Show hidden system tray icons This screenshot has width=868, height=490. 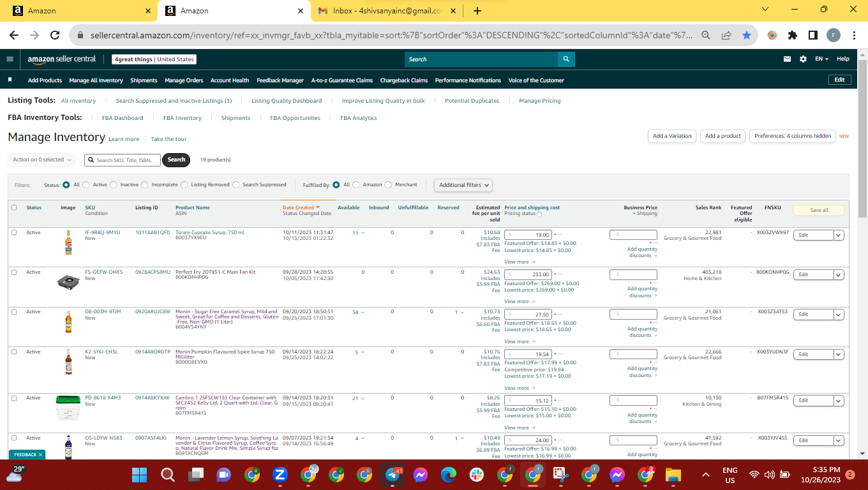click(x=705, y=475)
